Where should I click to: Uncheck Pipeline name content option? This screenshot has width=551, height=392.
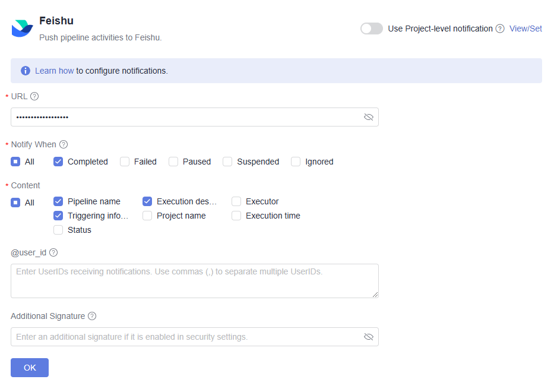(58, 201)
